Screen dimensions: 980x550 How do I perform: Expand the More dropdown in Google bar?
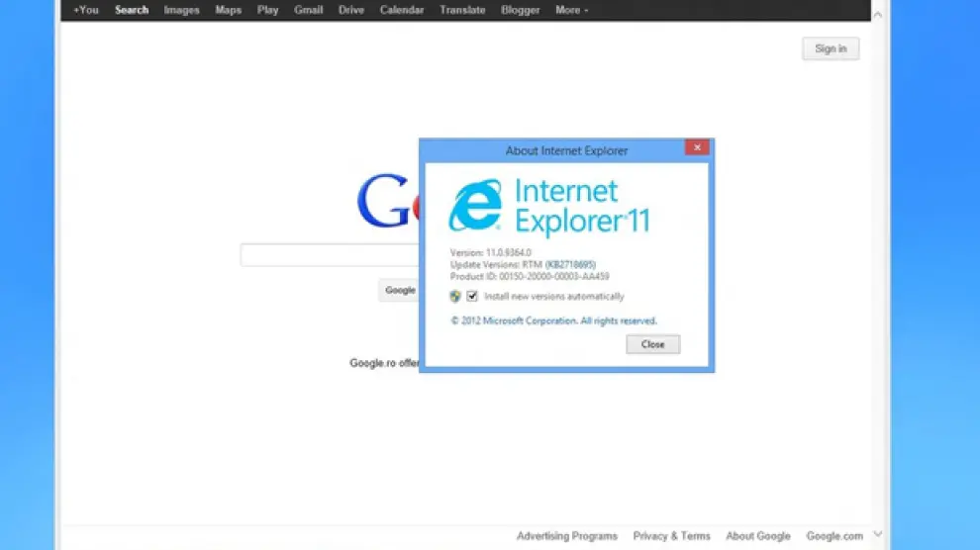click(571, 10)
